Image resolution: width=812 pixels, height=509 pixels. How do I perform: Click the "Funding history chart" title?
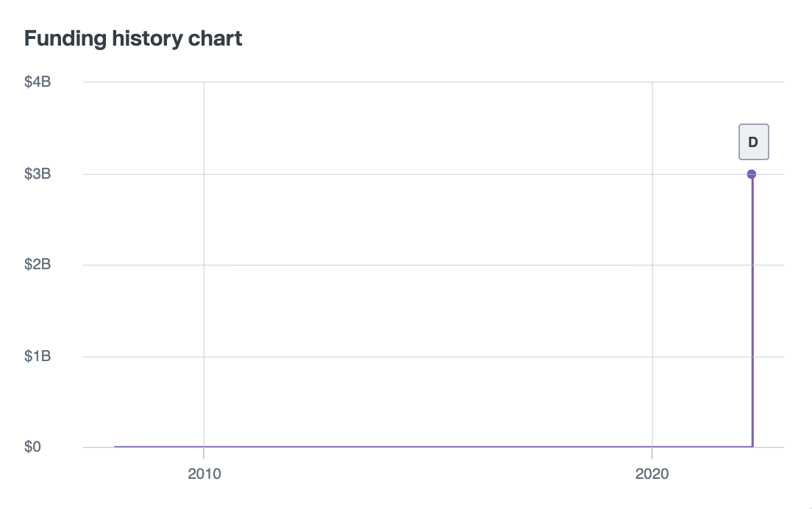[x=133, y=39]
